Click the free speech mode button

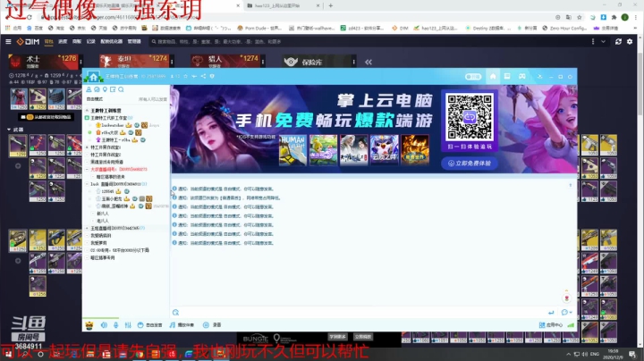pos(150,325)
